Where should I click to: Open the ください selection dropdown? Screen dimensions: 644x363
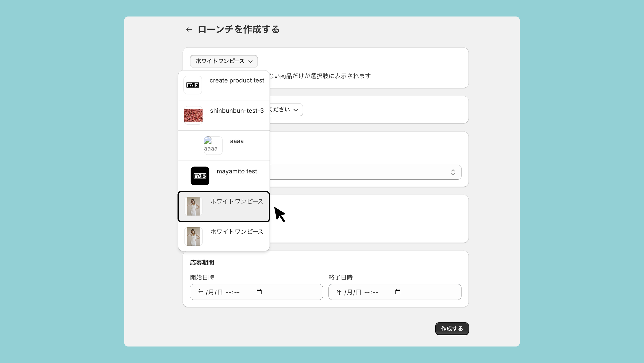pos(285,110)
